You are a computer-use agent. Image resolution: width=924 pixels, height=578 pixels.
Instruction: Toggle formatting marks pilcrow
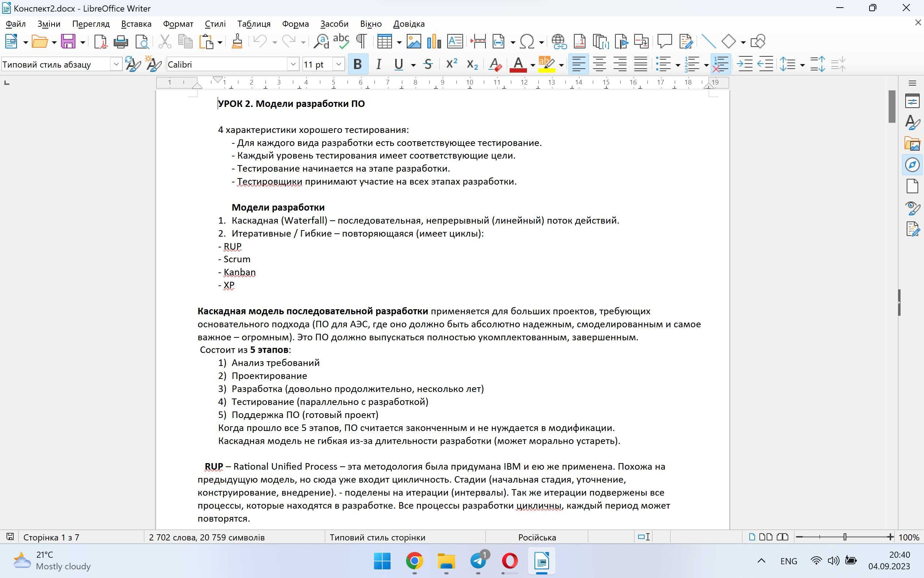click(x=361, y=41)
